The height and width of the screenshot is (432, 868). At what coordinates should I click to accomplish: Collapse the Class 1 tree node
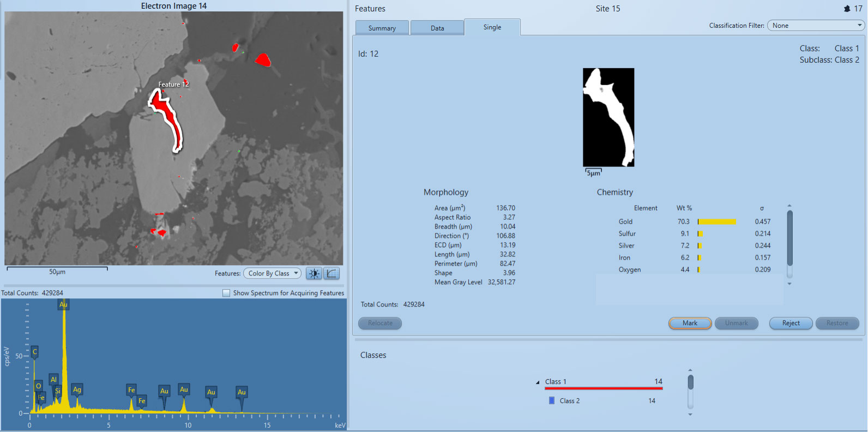[x=538, y=382]
